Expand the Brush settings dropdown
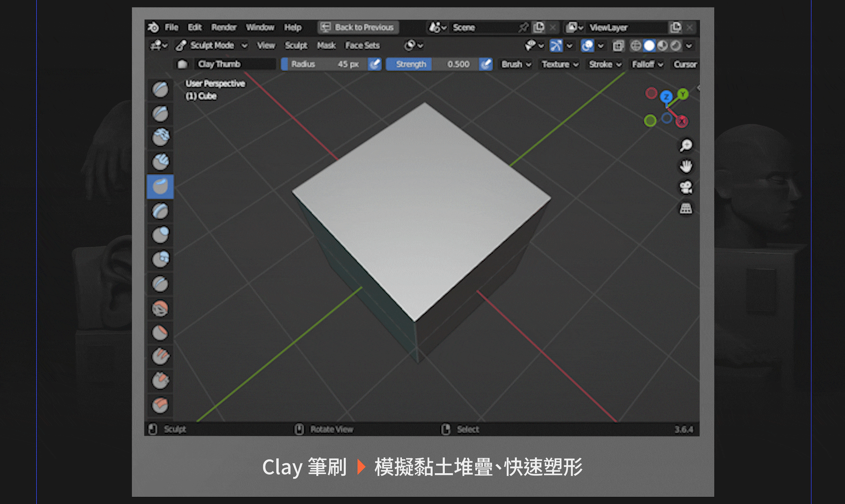 point(516,64)
